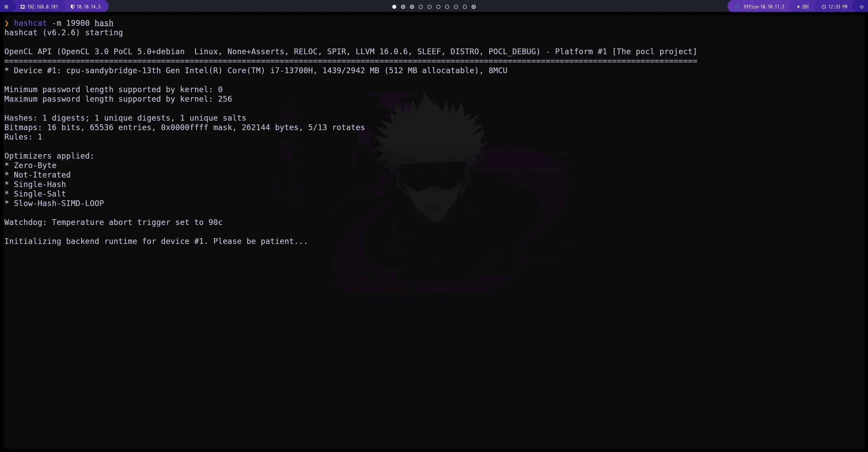Click the ethernet icon beside 192.168.0.181
Image resolution: width=868 pixels, height=452 pixels.
(22, 7)
